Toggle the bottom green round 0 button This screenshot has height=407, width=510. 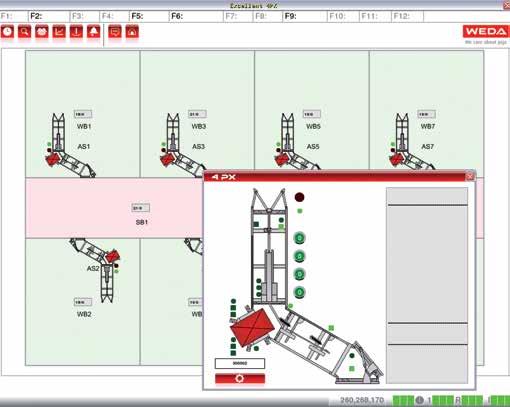(300, 292)
